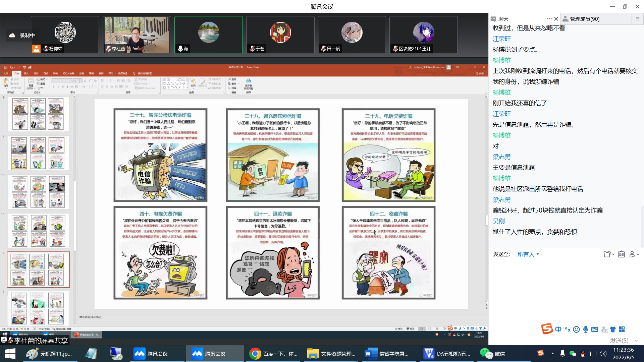Click the 发送(S) send button
Screen dimensions: 644x362
pyautogui.click(x=619, y=341)
